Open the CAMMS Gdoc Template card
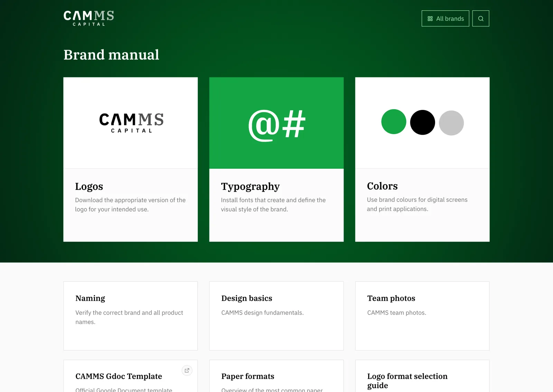 click(x=131, y=376)
